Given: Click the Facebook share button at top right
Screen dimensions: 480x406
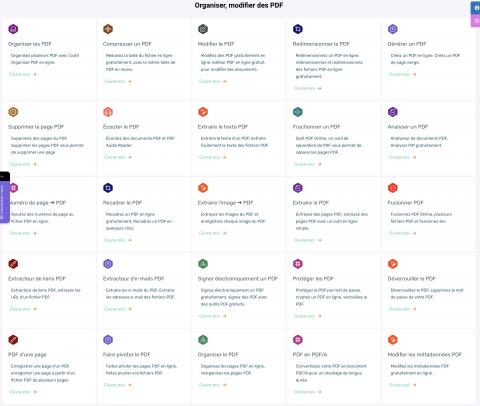Looking at the screenshot, I should (476, 8).
